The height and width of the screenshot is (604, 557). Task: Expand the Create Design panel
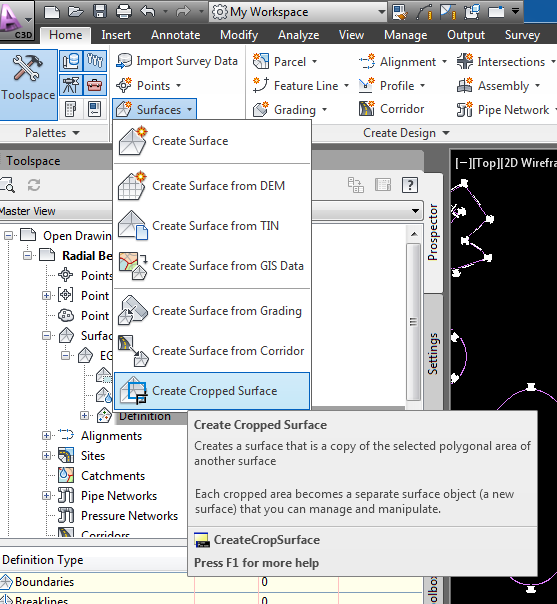coord(406,133)
